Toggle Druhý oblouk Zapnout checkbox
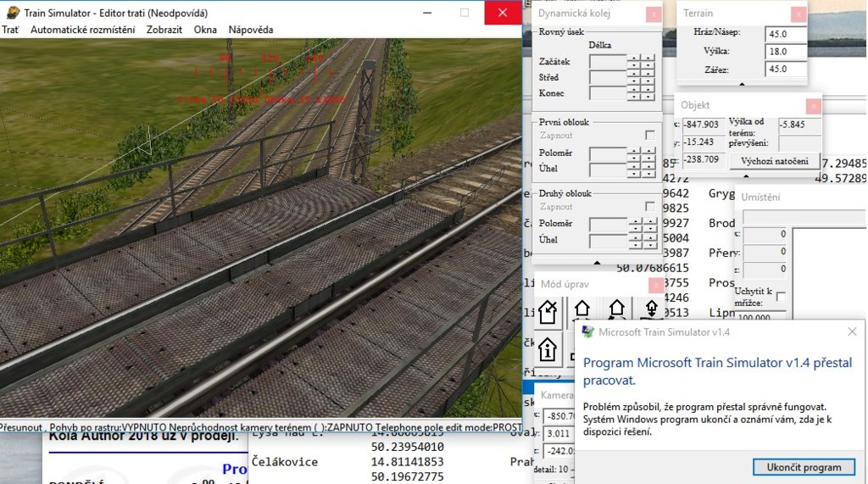Screen dimensions: 868x484 (x=650, y=207)
